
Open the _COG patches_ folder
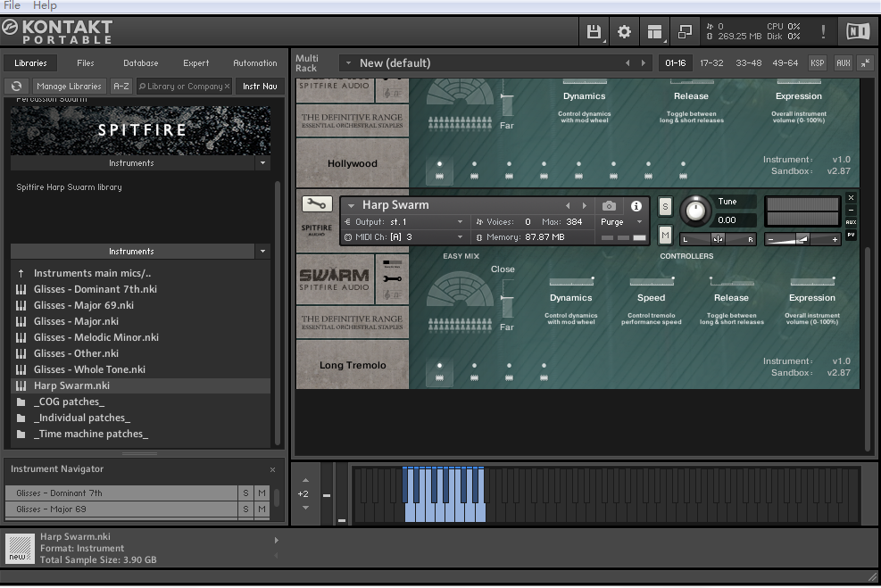tap(69, 402)
